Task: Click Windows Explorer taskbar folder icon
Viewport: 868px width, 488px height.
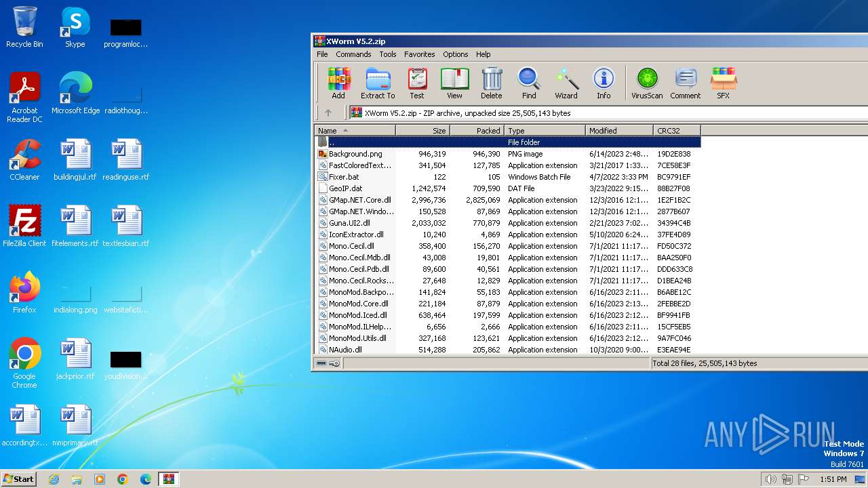Action: (x=77, y=479)
